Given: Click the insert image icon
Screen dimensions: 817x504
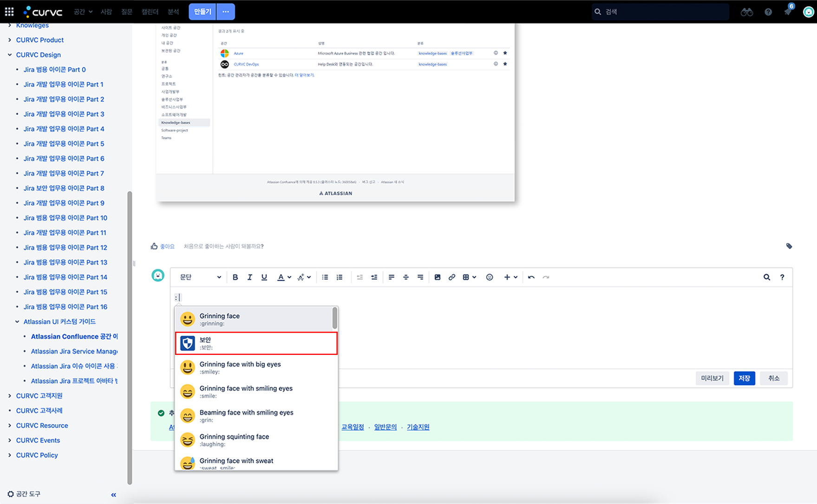Looking at the screenshot, I should tap(437, 277).
